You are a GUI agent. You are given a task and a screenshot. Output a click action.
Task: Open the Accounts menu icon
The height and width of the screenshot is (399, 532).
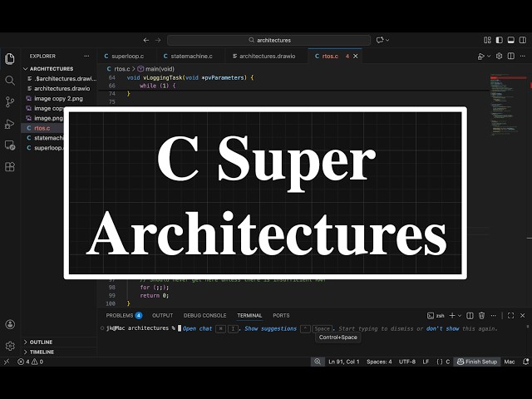pos(10,324)
